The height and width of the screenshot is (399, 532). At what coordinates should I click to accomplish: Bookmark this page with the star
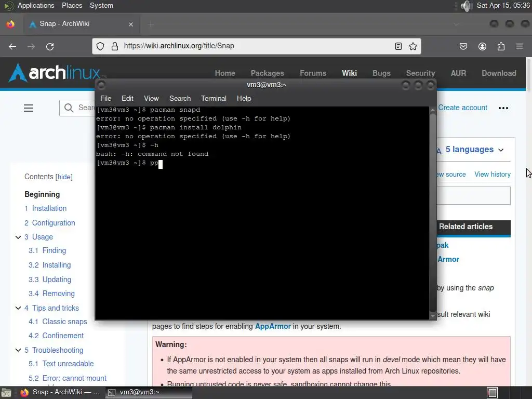point(413,46)
